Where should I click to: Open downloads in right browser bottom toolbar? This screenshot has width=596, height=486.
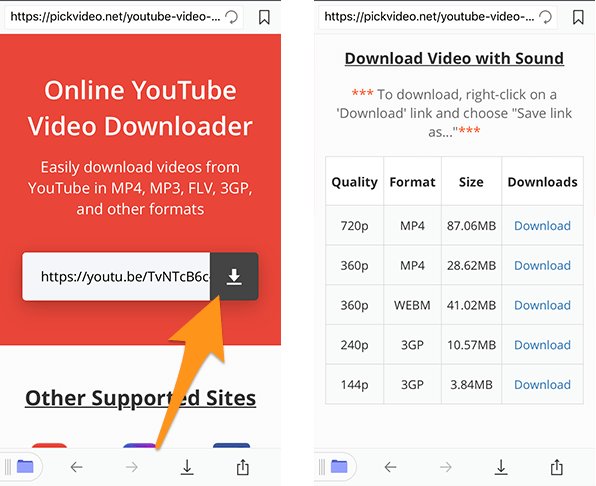501,467
